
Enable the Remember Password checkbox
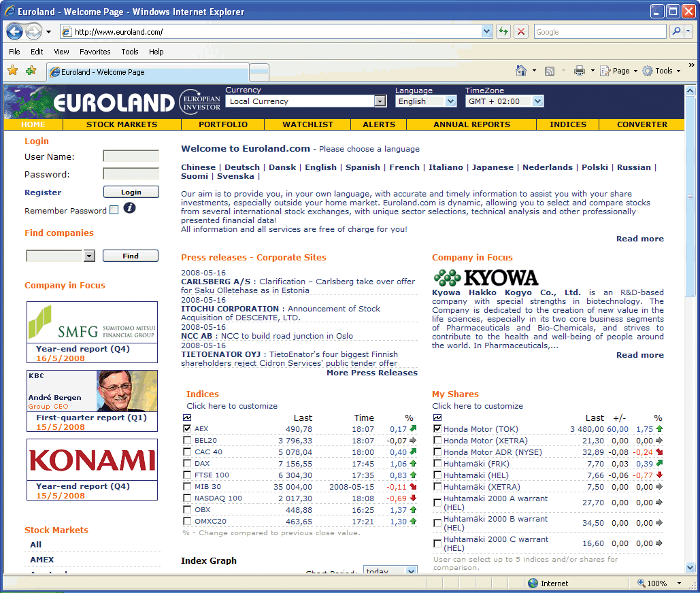click(x=114, y=210)
